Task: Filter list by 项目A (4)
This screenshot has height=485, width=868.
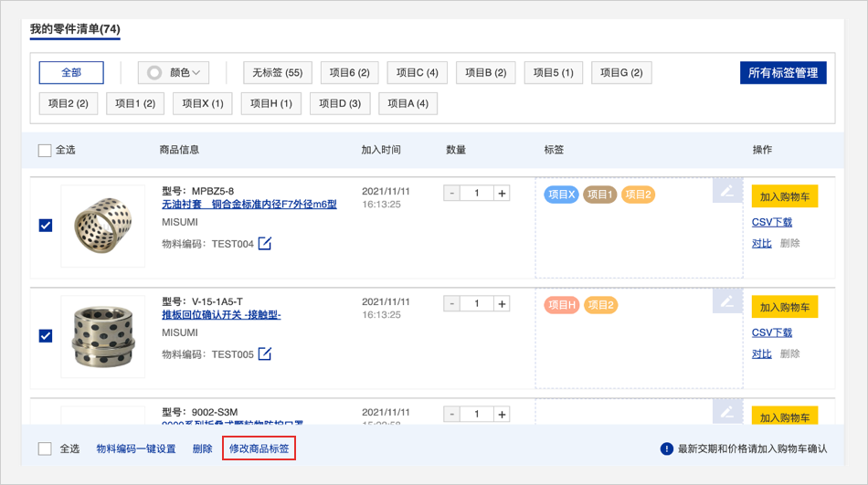Action: point(408,104)
